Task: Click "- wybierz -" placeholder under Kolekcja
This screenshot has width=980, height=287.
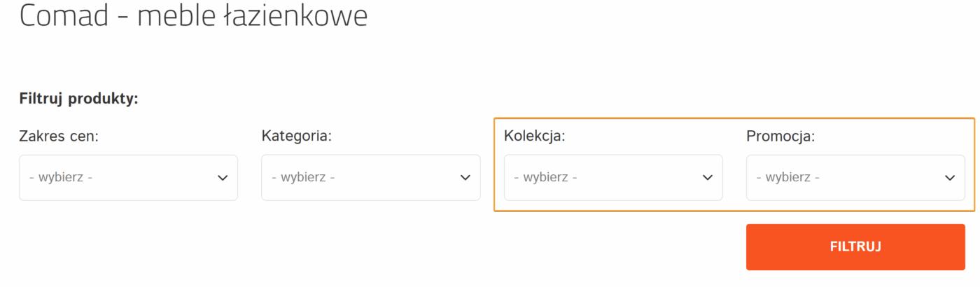Action: click(546, 178)
